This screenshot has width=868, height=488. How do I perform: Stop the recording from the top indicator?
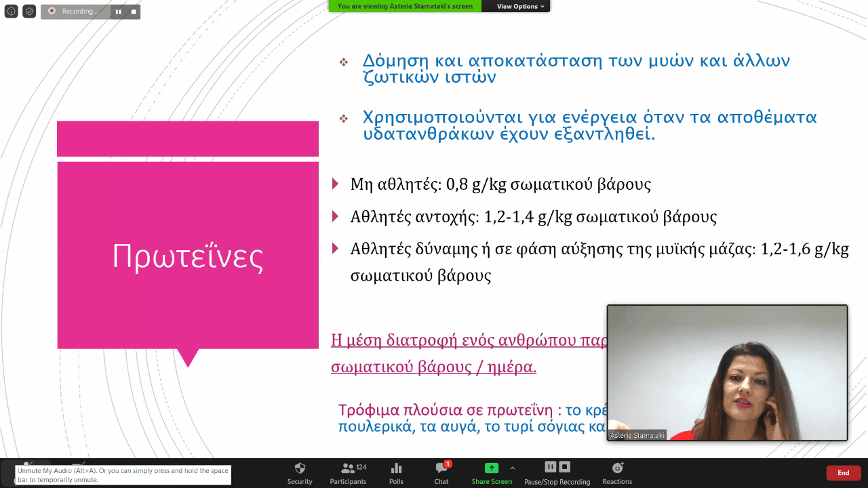[x=134, y=12]
